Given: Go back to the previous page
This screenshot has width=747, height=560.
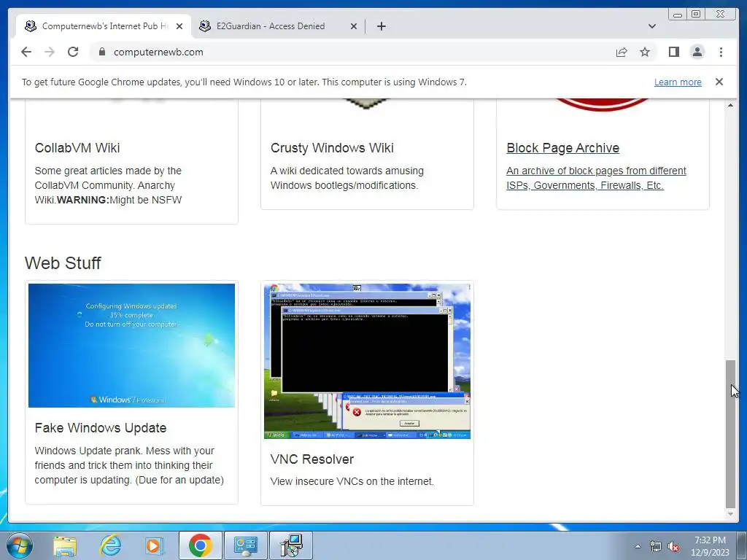Looking at the screenshot, I should click(x=26, y=52).
